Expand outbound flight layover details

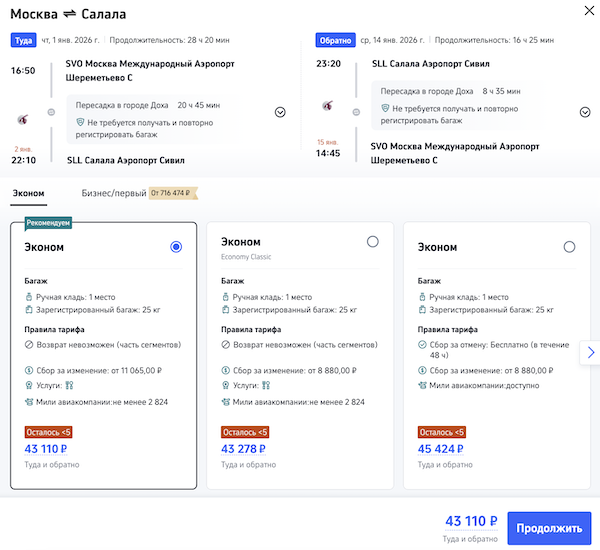280,113
